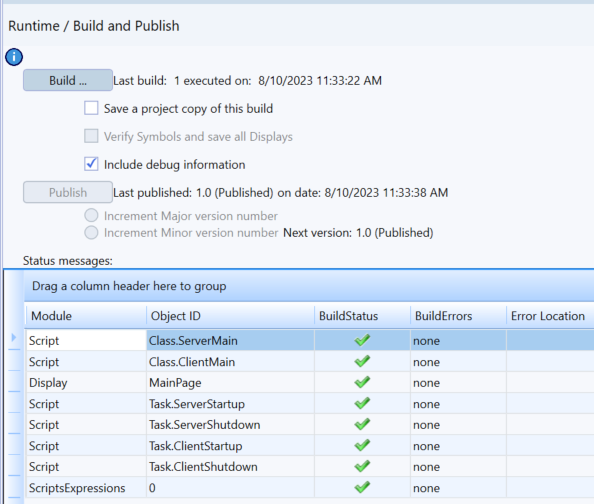Click the blue info icon
595x504 pixels.
[14, 57]
